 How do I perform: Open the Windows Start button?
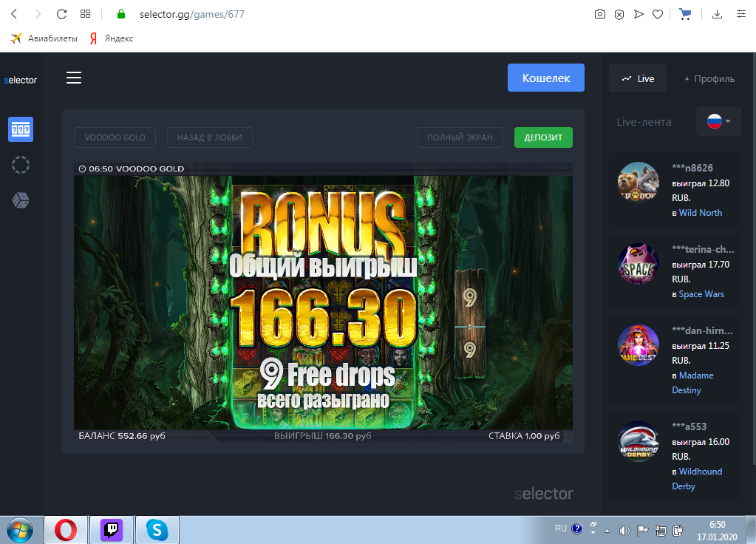tap(20, 530)
